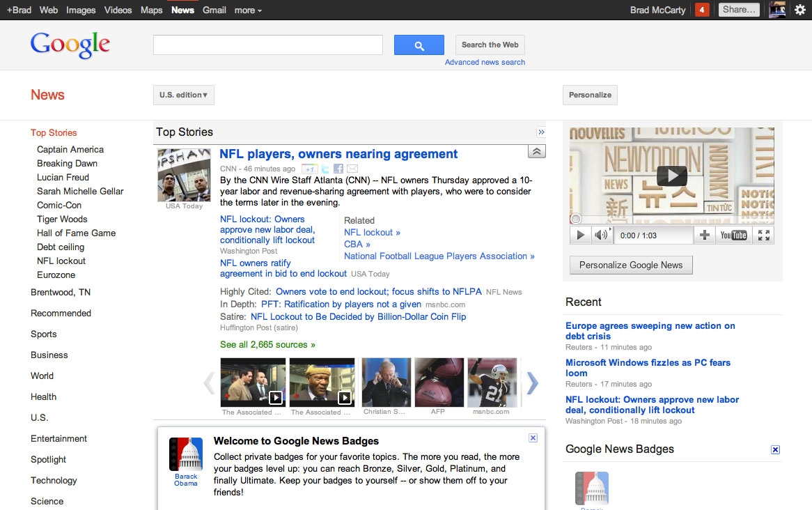Select Entertainment section in sidebar
The width and height of the screenshot is (812, 510).
(58, 438)
